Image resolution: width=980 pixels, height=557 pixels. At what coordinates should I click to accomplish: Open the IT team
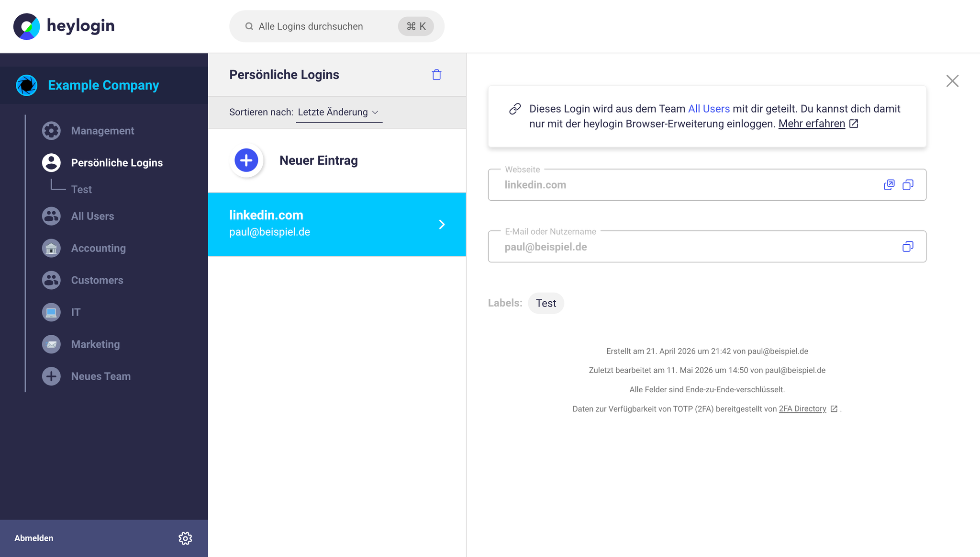coord(76,312)
